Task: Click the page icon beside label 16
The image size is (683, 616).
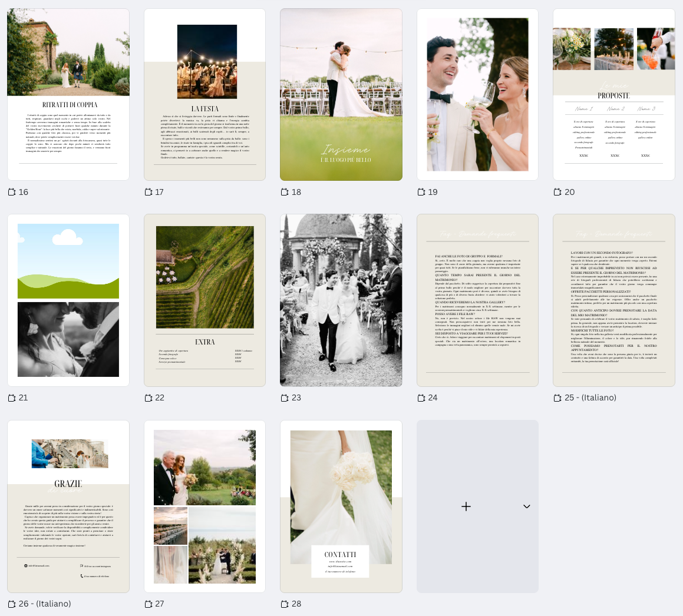Action: point(12,192)
